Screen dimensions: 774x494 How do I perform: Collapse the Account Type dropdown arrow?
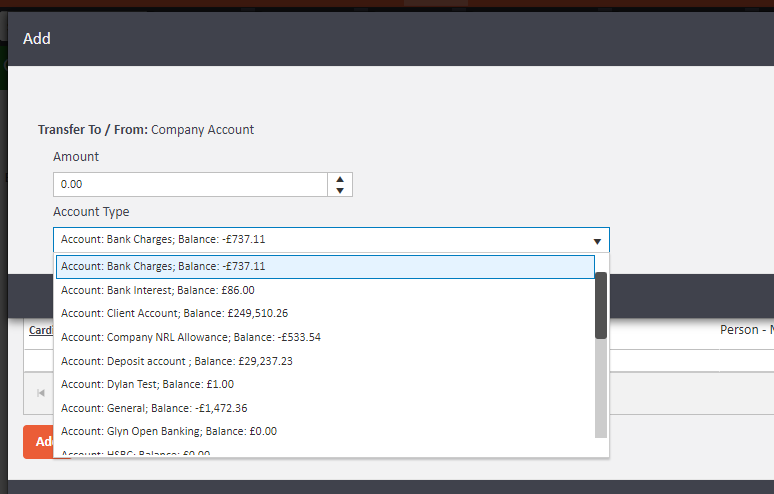(x=597, y=240)
